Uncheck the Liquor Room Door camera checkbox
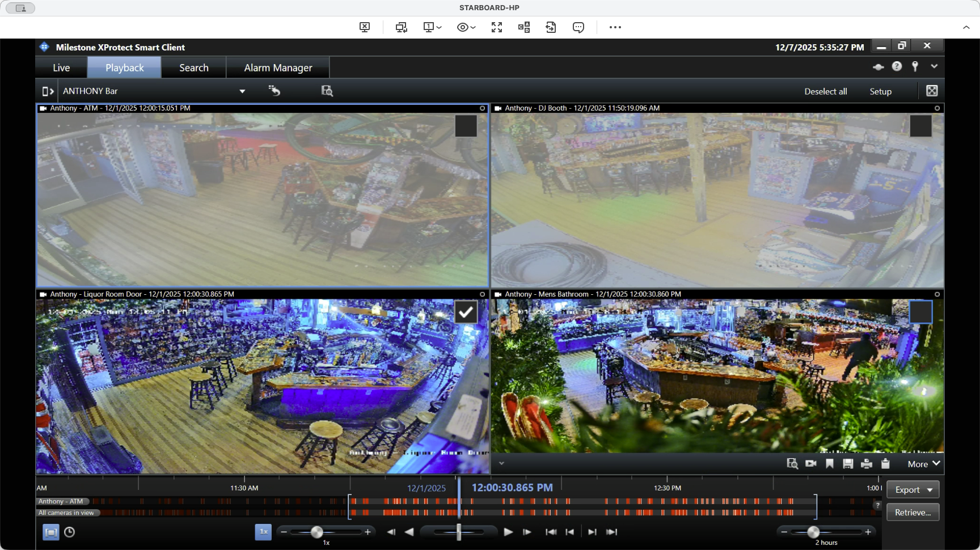Image resolution: width=980 pixels, height=550 pixels. point(466,312)
